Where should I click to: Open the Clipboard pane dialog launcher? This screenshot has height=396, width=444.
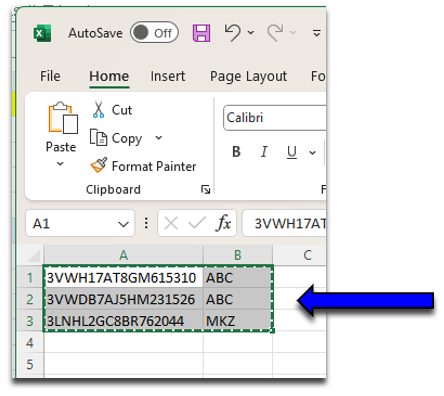205,190
